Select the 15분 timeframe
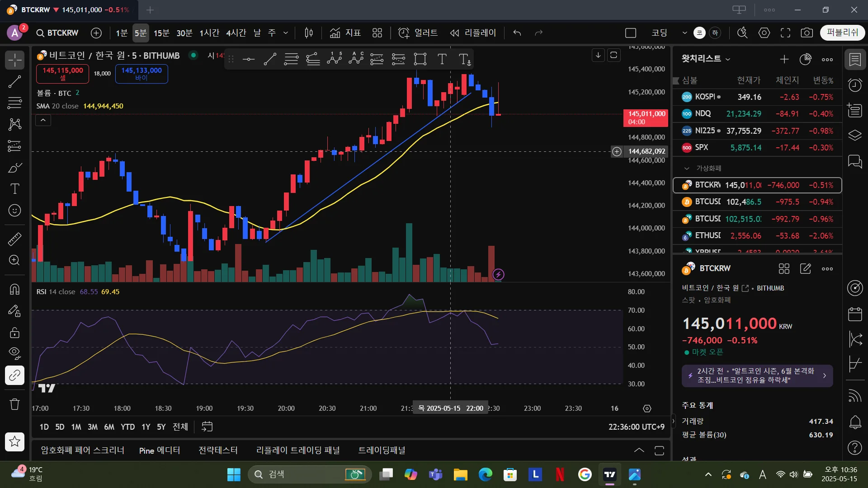Screen dimensions: 868x488 click(161, 33)
